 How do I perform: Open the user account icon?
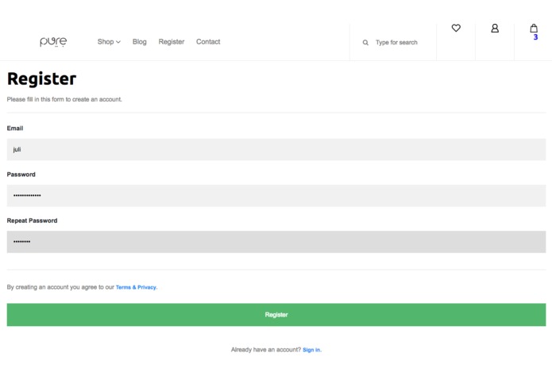495,28
